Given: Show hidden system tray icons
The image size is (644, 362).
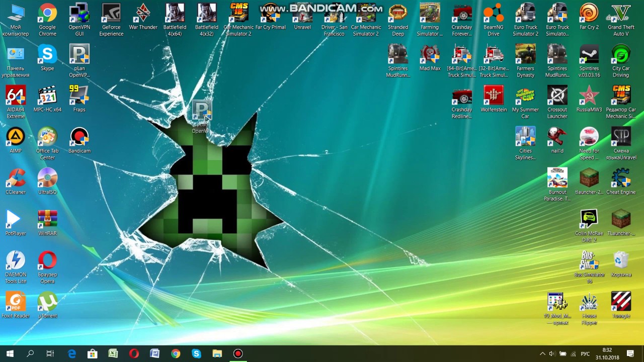Looking at the screenshot, I should [x=542, y=353].
